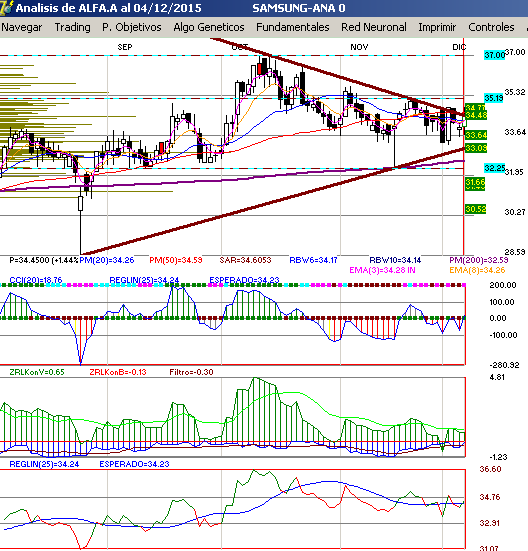Click the DIC month marker
The width and height of the screenshot is (528, 551).
(x=459, y=47)
